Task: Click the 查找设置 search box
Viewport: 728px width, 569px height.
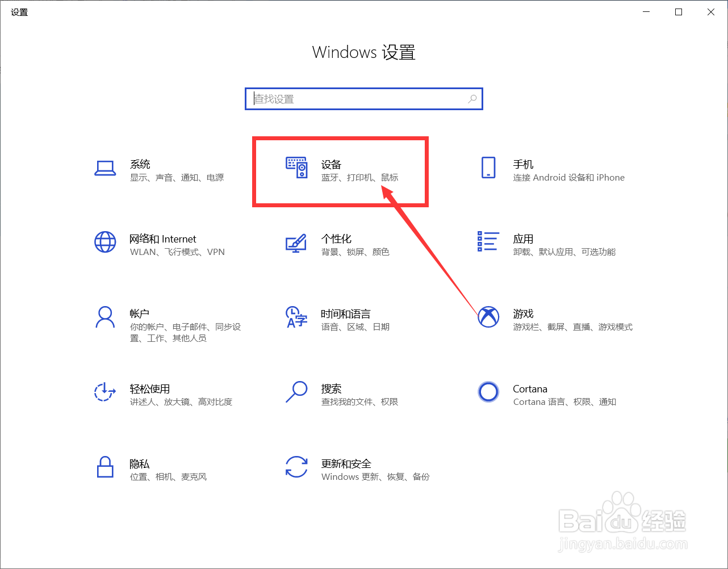Action: (363, 98)
